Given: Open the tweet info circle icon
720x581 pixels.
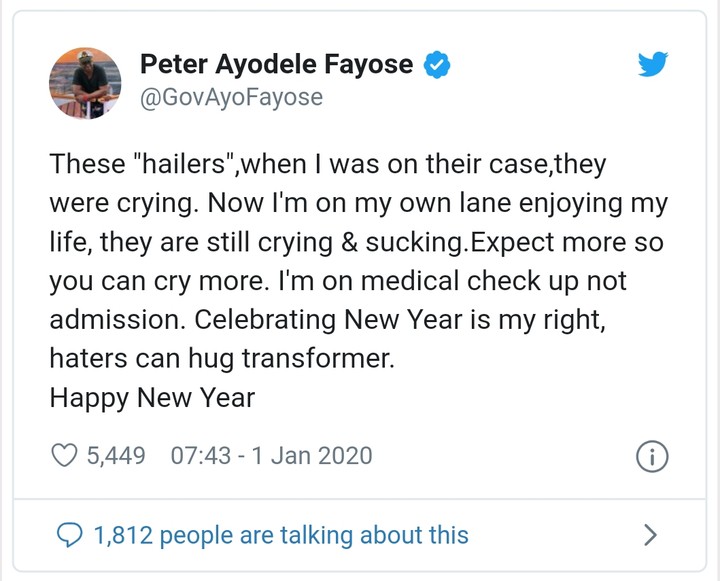Looking at the screenshot, I should pos(651,457).
